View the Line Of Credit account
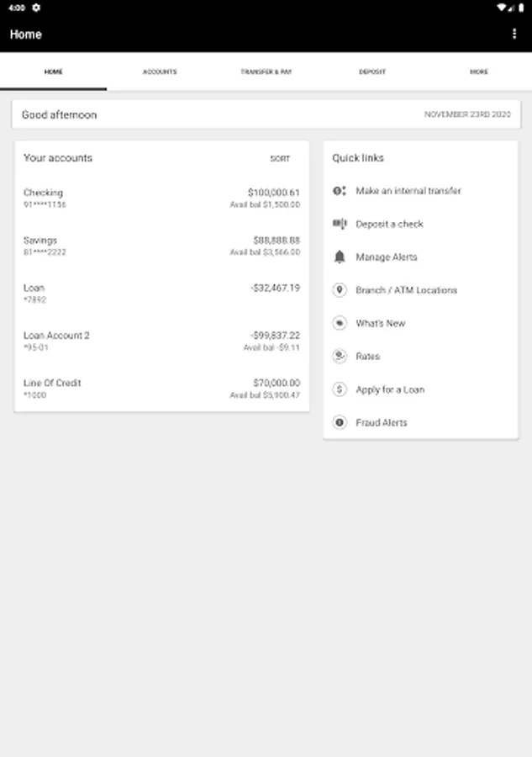 [x=161, y=389]
